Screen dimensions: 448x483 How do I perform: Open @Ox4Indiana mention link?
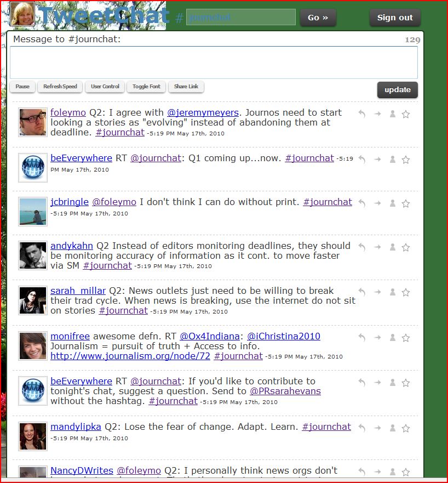[210, 336]
